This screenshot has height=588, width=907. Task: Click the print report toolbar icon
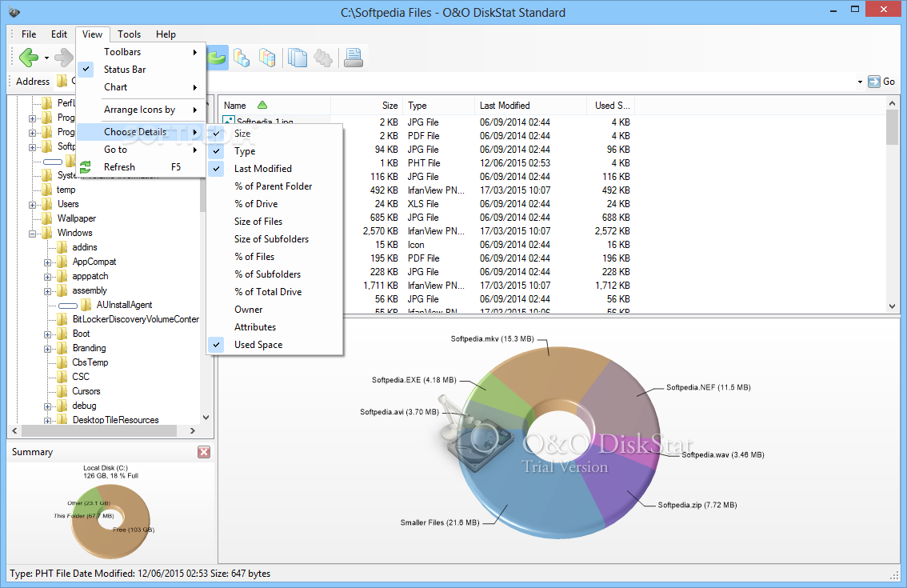(x=353, y=58)
